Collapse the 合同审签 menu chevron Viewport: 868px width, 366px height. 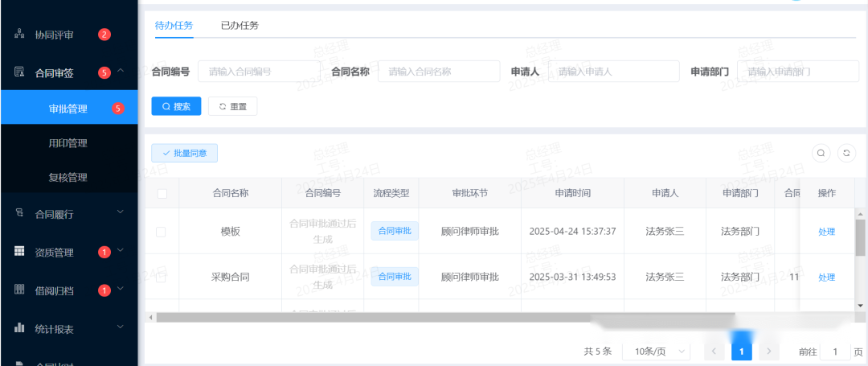tap(121, 72)
